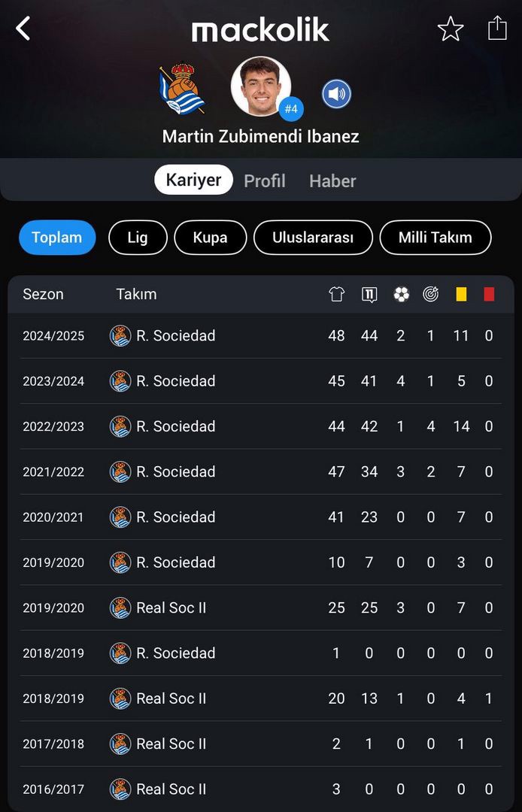Open the Real Sociedad club crest
Image resolution: width=522 pixels, height=812 pixels.
[181, 89]
